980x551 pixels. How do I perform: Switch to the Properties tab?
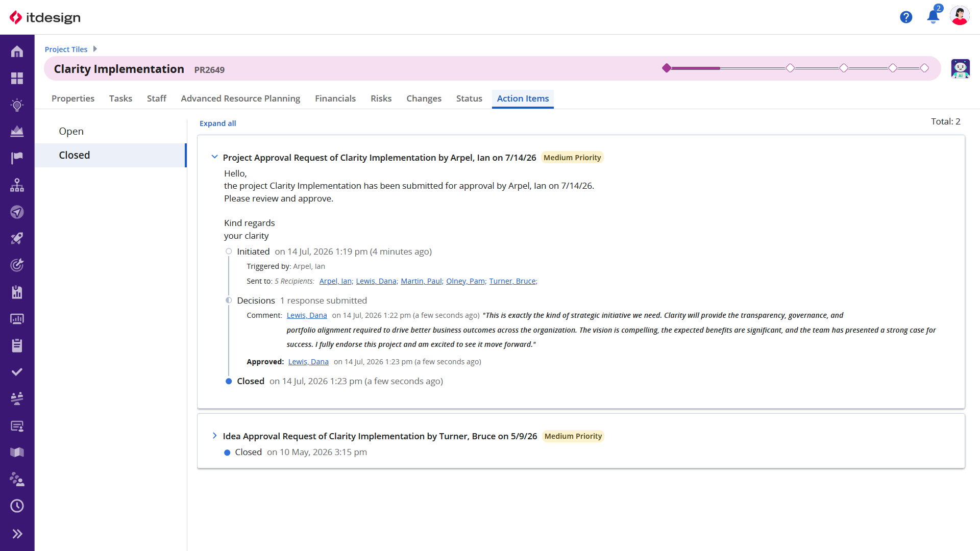pyautogui.click(x=73, y=98)
